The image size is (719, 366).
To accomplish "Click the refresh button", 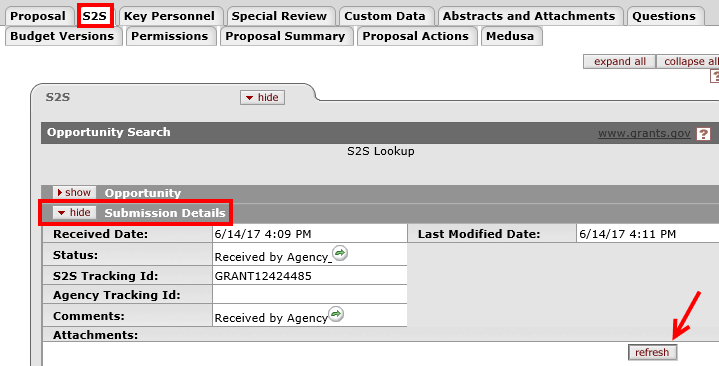I will [x=652, y=352].
